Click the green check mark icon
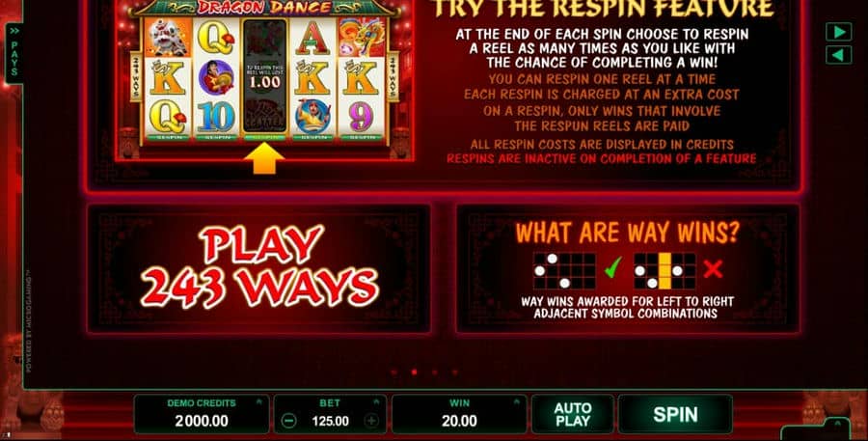Image resolution: width=868 pixels, height=441 pixels. 612,270
